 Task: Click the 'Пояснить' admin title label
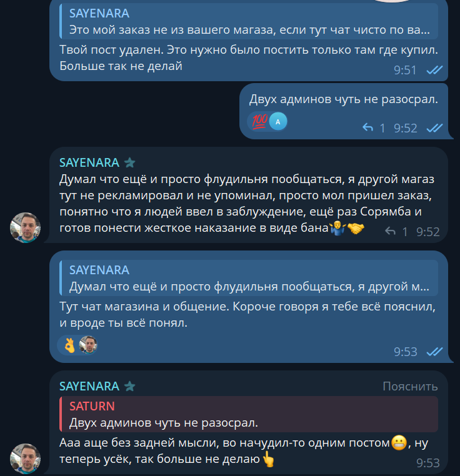coord(410,386)
